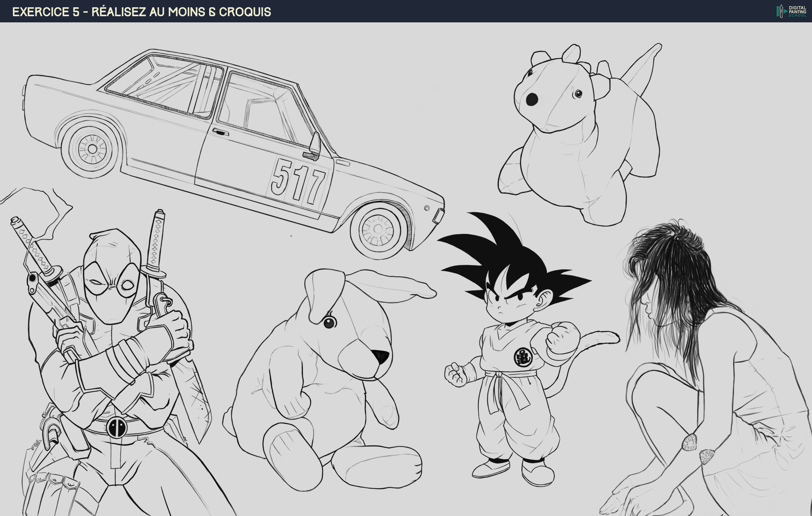Click the Digital Painting School logo

(791, 11)
